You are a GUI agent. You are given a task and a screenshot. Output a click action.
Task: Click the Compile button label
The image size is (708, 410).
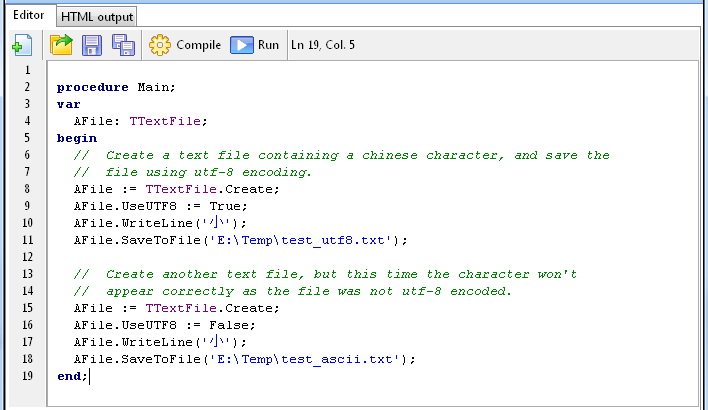pos(199,45)
